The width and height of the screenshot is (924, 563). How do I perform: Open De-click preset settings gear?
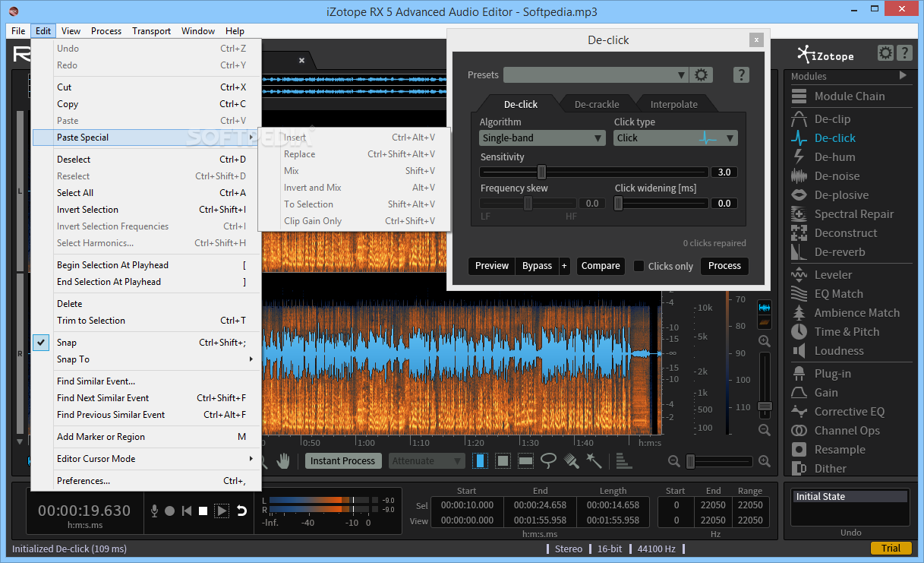click(x=702, y=74)
